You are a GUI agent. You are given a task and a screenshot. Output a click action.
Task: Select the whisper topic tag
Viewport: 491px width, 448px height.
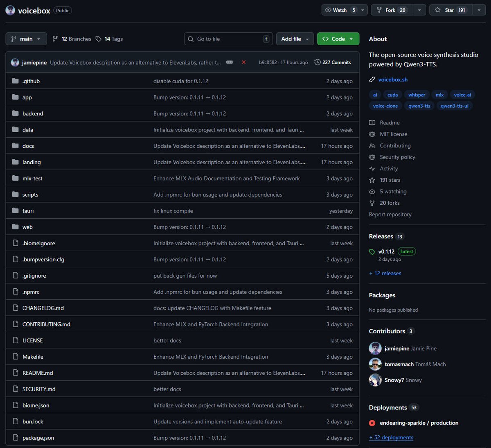(x=417, y=95)
